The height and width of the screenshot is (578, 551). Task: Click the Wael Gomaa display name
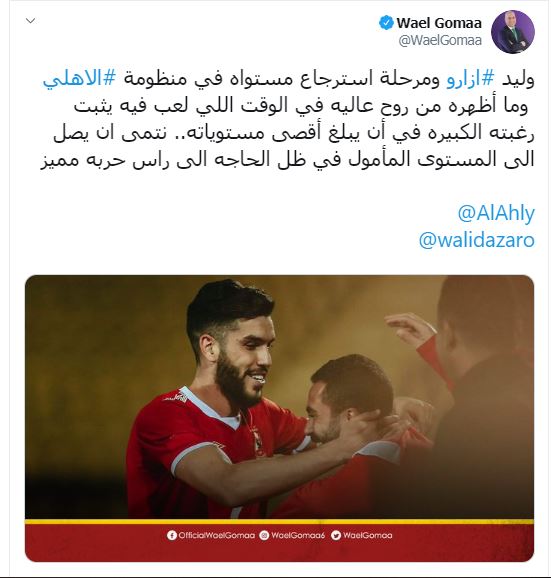click(x=439, y=23)
